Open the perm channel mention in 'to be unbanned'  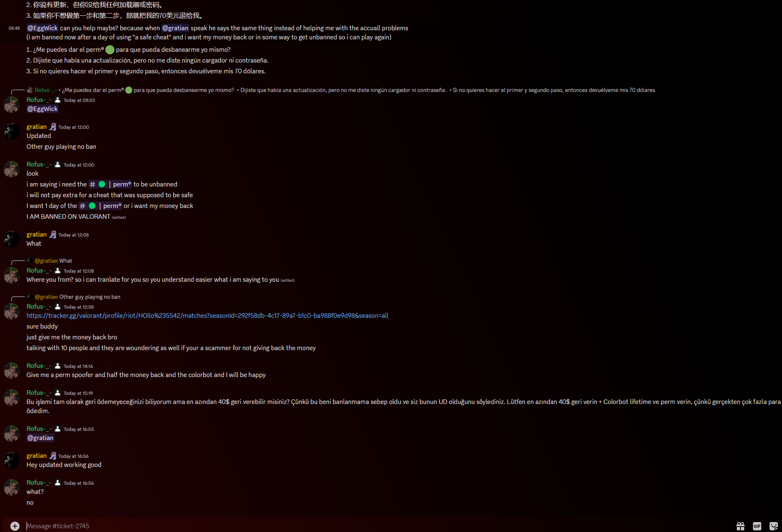point(110,184)
